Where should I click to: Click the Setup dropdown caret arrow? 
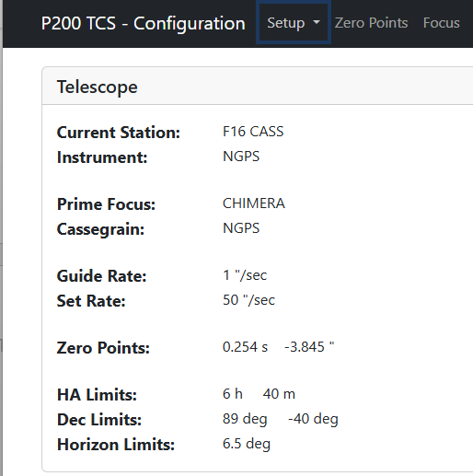click(317, 22)
